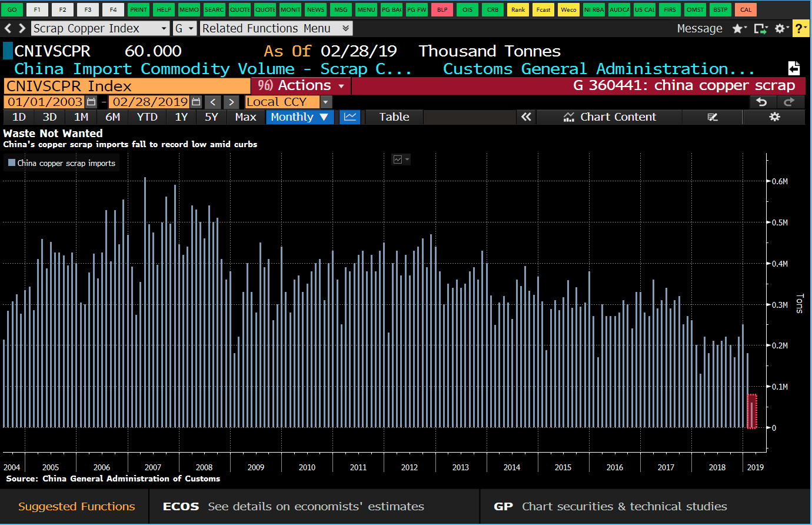
Task: Click the NEWS function key
Action: click(315, 9)
